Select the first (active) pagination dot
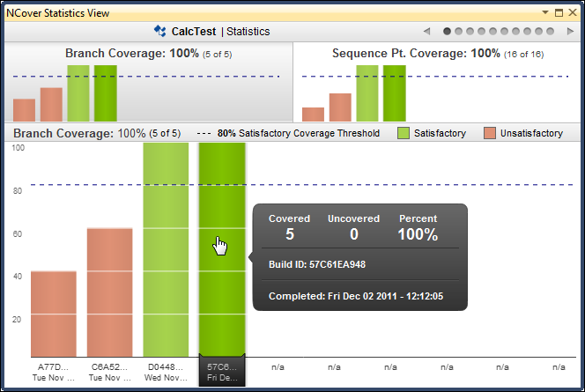The image size is (585, 392). (447, 32)
